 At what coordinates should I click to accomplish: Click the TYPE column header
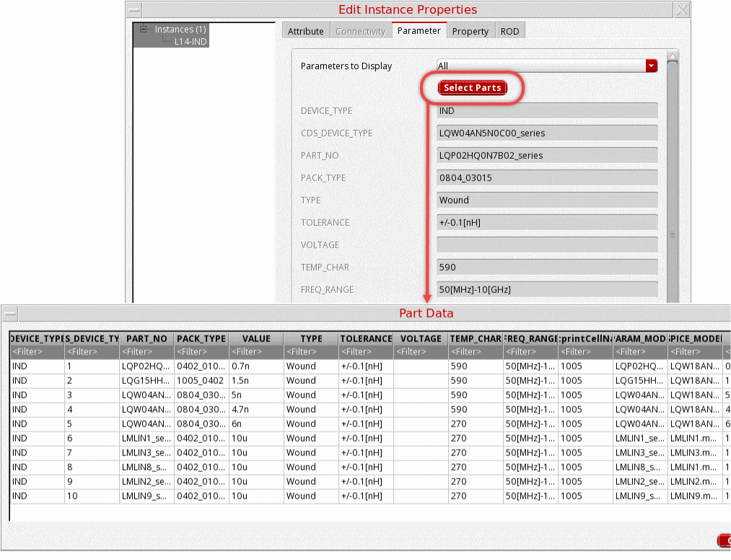tap(311, 338)
